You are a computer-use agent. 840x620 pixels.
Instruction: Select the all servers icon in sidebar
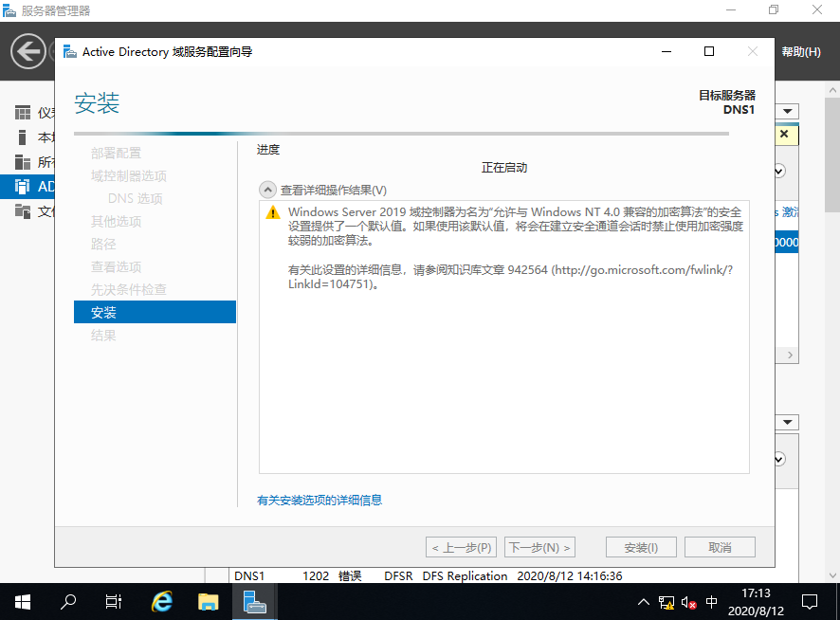[x=23, y=162]
